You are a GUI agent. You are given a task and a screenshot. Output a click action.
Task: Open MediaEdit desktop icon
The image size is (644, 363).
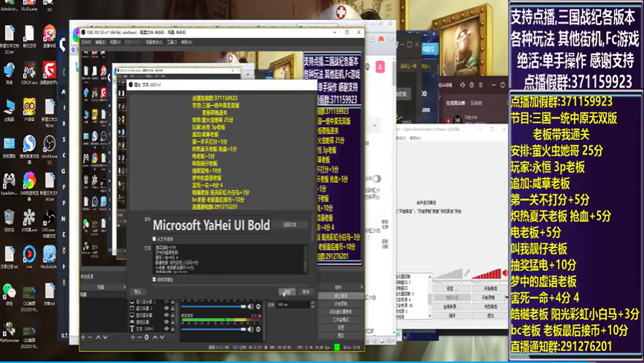(49, 257)
